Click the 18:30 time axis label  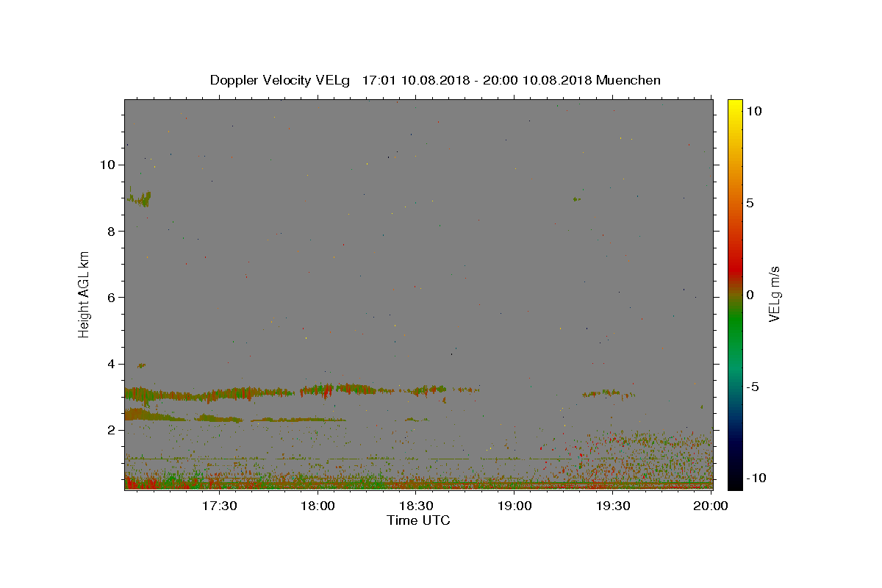(416, 506)
